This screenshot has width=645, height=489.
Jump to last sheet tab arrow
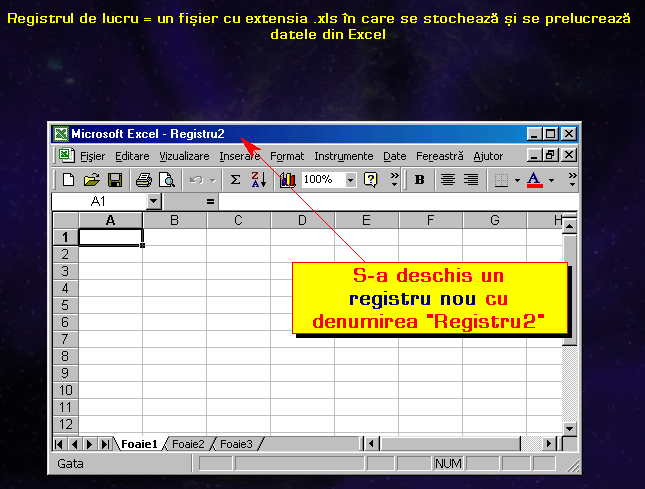[105, 444]
